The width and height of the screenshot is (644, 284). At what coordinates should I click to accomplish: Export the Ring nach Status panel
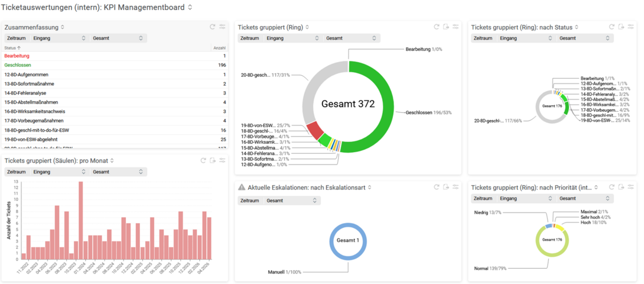click(x=621, y=27)
